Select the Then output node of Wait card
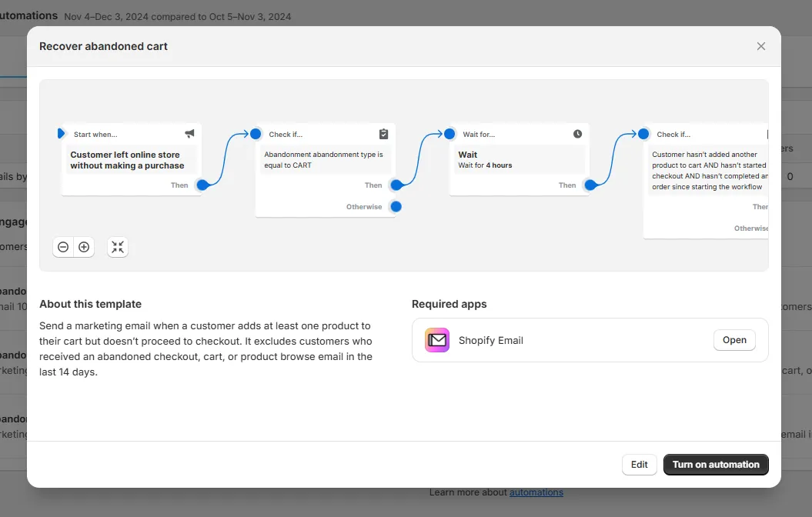This screenshot has height=517, width=812. pyautogui.click(x=590, y=185)
